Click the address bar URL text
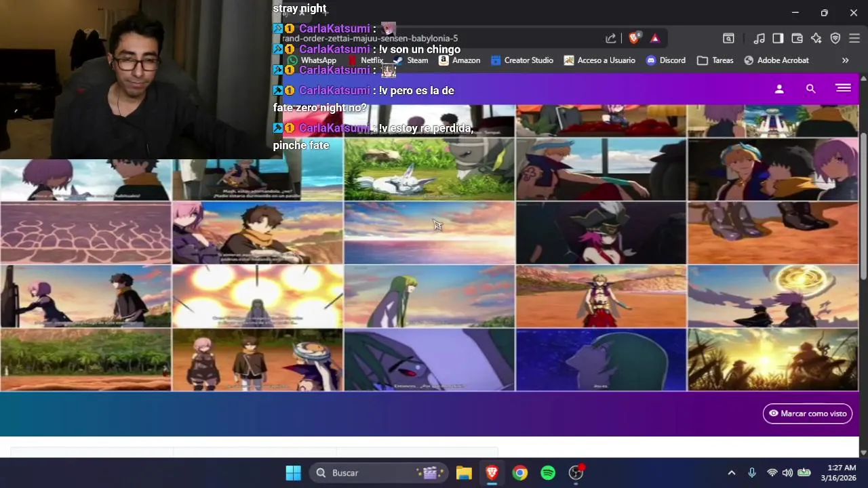 (x=370, y=39)
